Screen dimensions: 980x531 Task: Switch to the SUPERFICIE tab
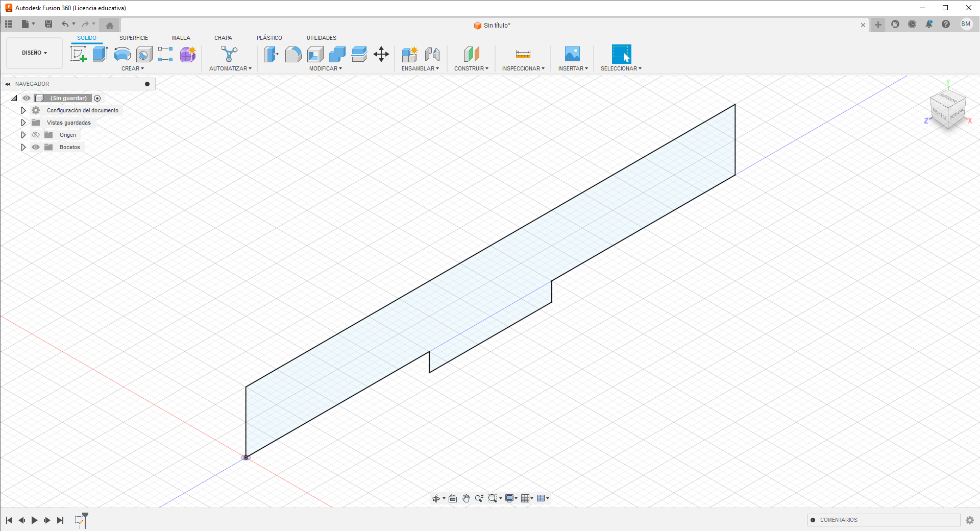point(133,38)
